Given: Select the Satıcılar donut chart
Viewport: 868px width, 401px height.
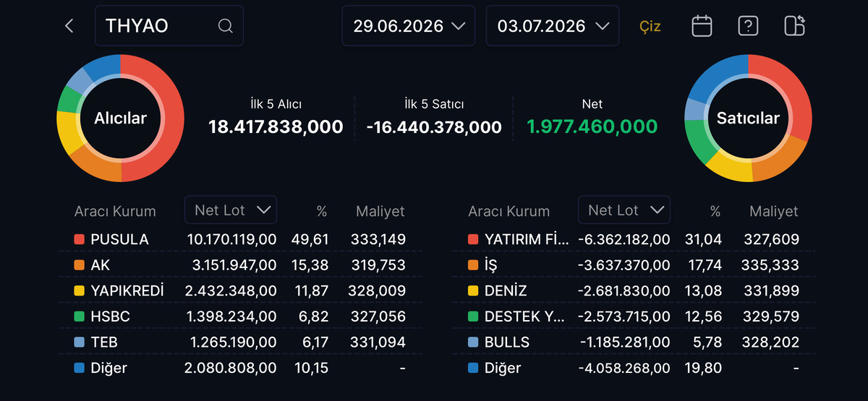Looking at the screenshot, I should coord(748,118).
